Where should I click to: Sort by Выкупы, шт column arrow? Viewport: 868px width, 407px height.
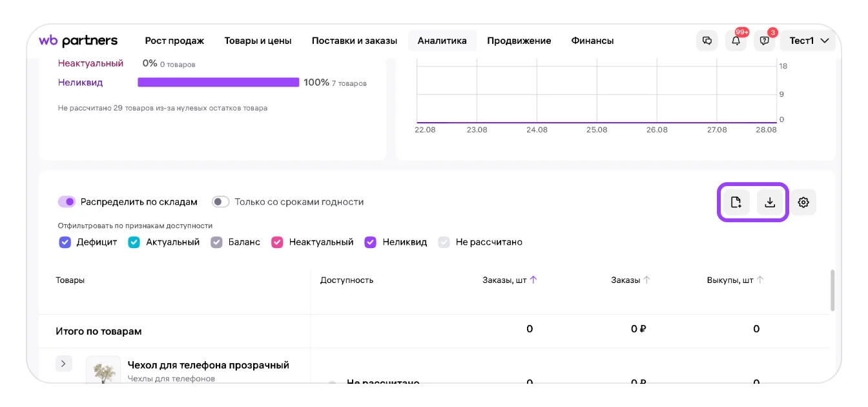pos(760,280)
